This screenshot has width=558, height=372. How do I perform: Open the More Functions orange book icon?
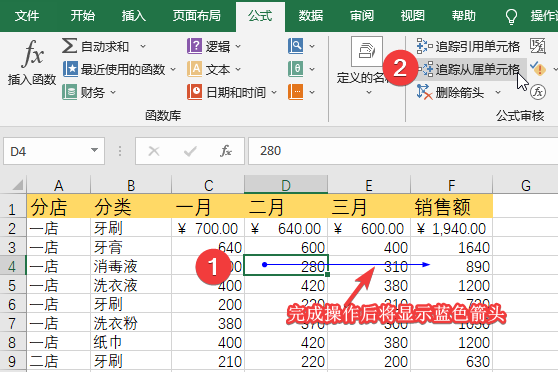(296, 92)
